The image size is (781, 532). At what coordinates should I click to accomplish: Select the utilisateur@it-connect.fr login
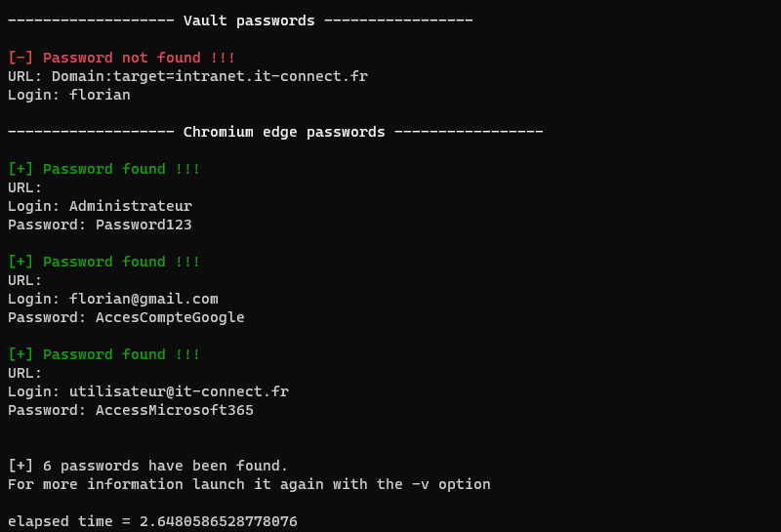tap(179, 391)
